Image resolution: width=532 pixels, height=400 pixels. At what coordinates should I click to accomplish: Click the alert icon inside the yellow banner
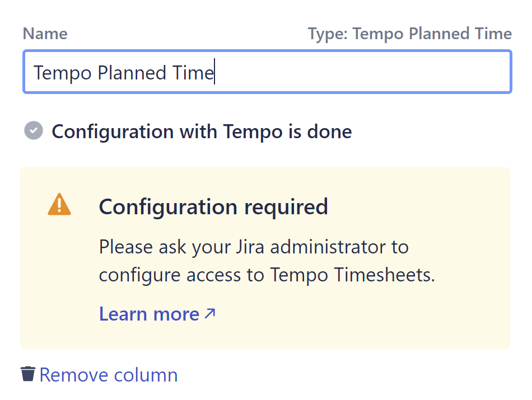click(x=59, y=204)
